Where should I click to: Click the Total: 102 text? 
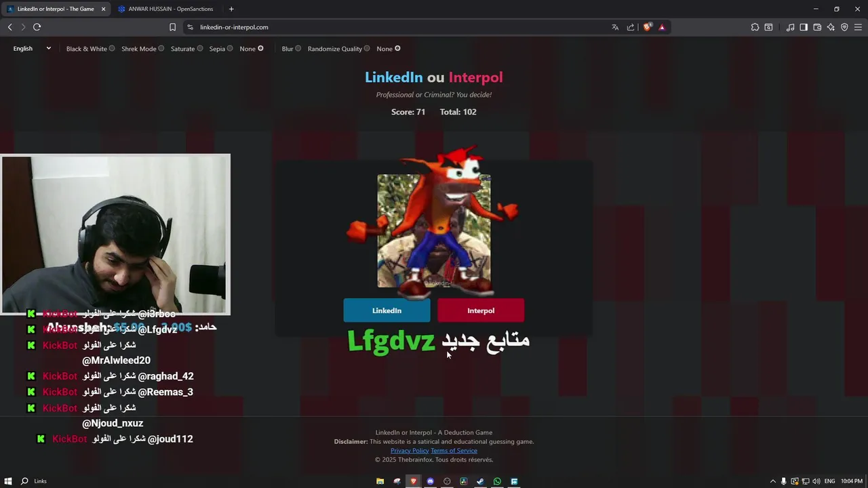click(458, 112)
